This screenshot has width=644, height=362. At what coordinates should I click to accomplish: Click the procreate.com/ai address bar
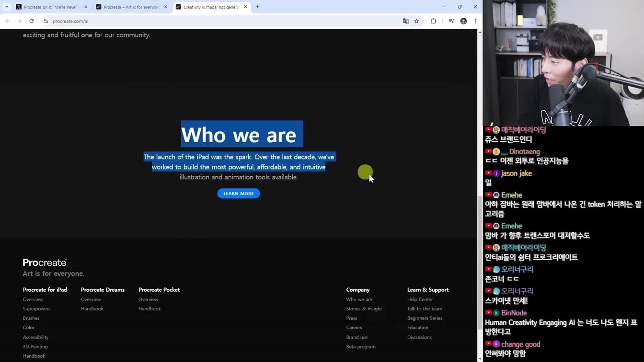225,21
